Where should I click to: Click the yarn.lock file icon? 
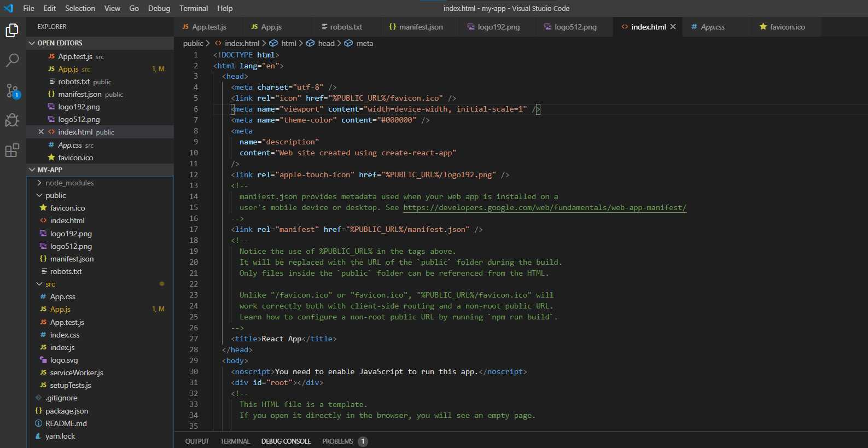click(38, 436)
